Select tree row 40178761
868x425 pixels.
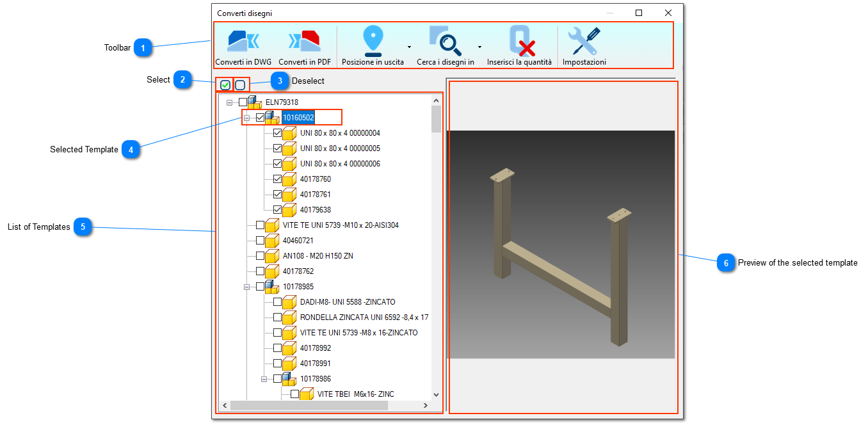pyautogui.click(x=316, y=195)
